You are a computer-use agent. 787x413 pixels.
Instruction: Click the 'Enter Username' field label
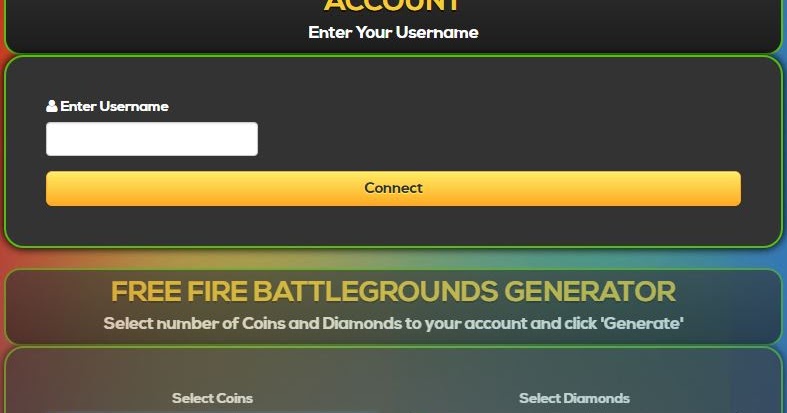(x=107, y=106)
